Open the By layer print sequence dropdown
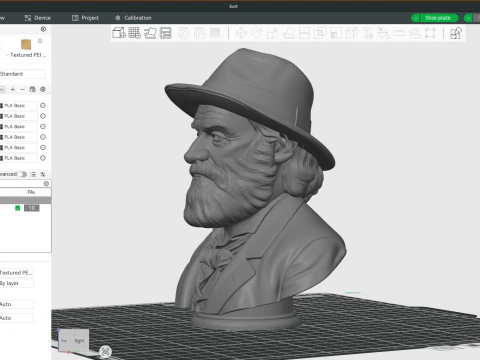Screen dimensions: 480x360 [17, 283]
